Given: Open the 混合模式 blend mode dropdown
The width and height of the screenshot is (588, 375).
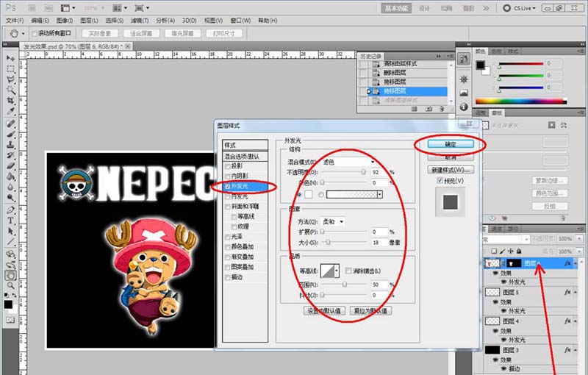Looking at the screenshot, I should (x=348, y=162).
